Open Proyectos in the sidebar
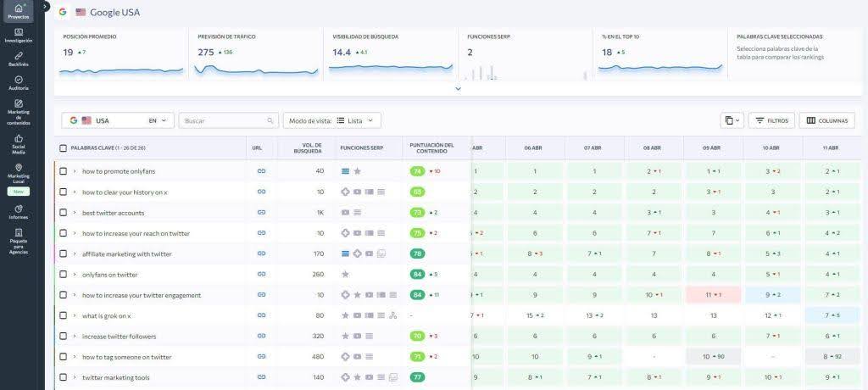The width and height of the screenshot is (868, 390). point(19,12)
